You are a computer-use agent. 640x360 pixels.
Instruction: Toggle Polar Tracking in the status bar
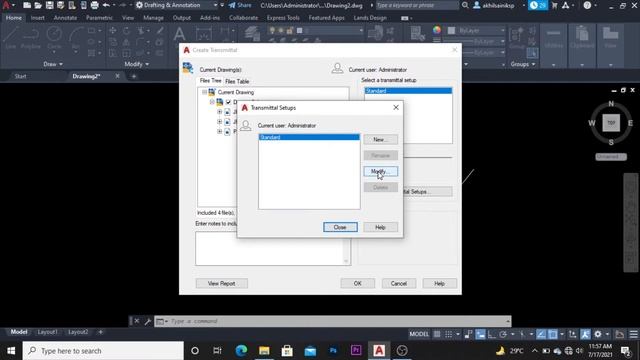coord(503,334)
